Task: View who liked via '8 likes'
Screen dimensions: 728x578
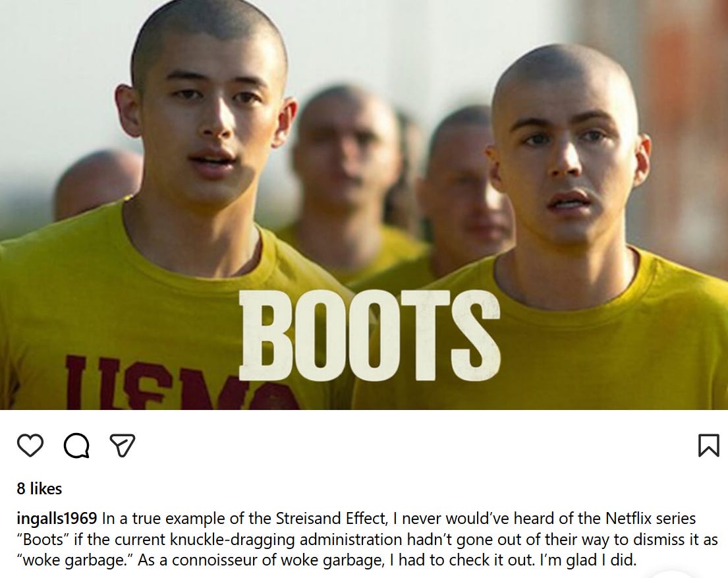Action: click(39, 488)
